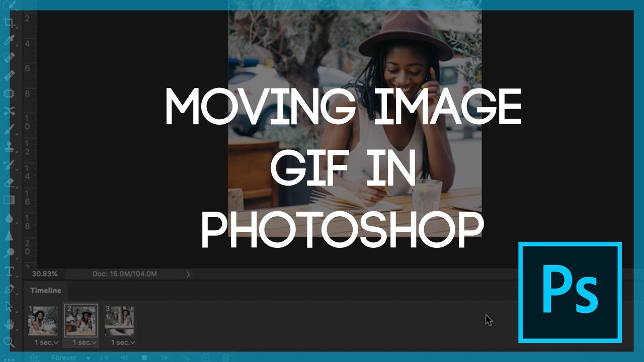Stop the animation playback
Screen dimensions: 644x362
[x=144, y=357]
